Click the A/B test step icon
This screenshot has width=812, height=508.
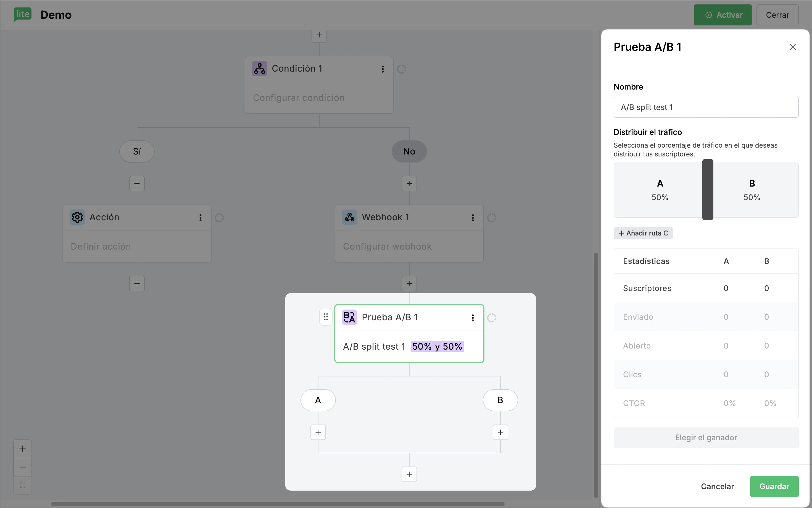tap(349, 317)
